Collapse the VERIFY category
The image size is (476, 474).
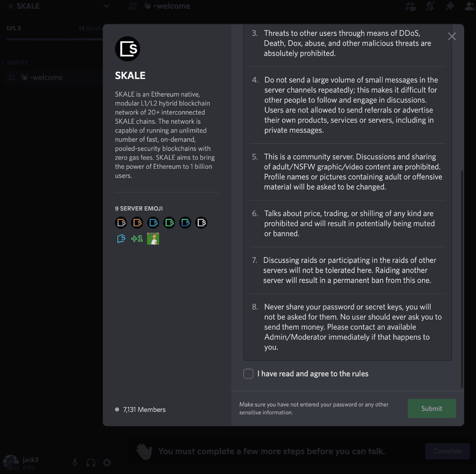click(x=15, y=63)
